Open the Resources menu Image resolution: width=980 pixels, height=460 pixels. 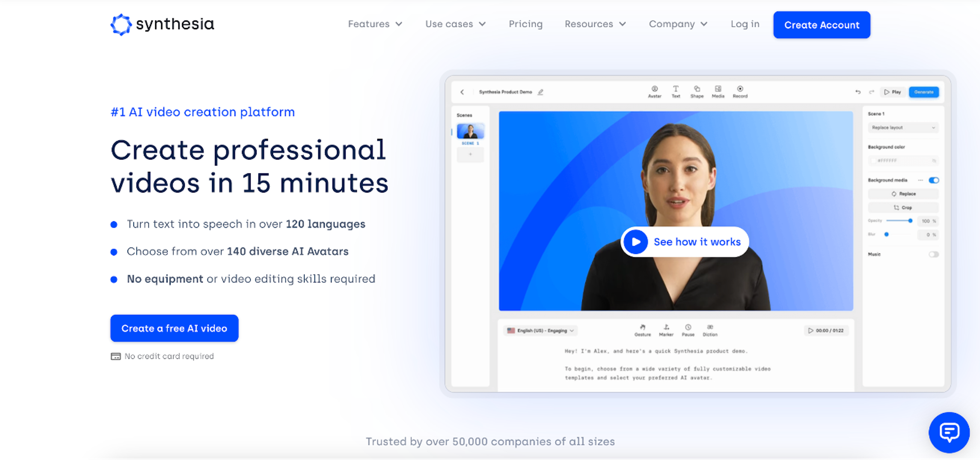[595, 24]
